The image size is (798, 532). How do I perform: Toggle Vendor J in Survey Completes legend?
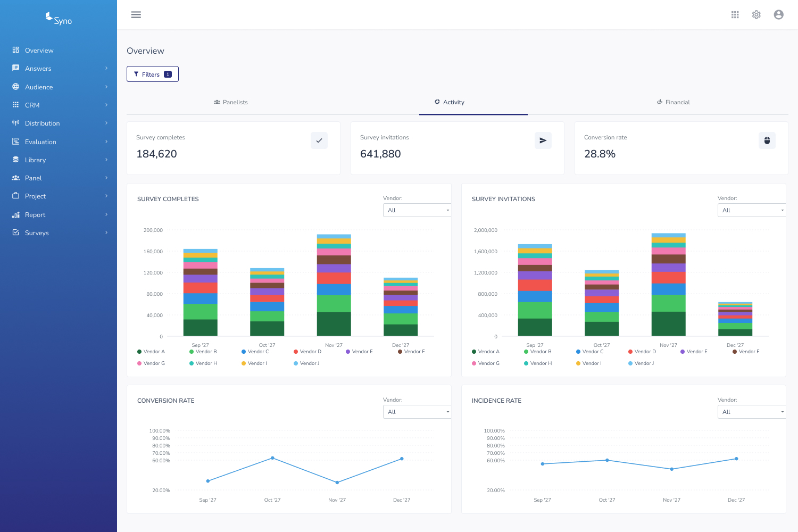(x=306, y=363)
